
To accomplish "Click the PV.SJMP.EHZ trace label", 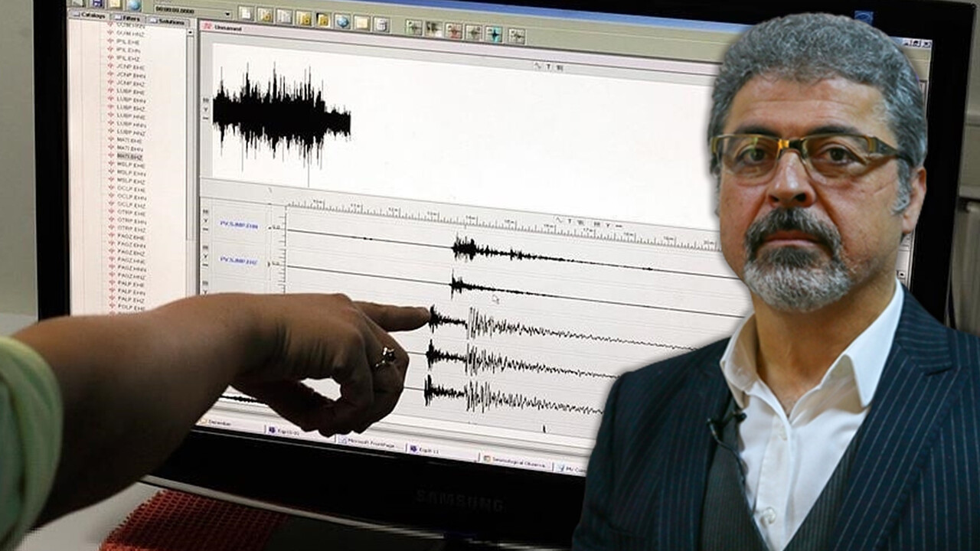I will (x=239, y=260).
